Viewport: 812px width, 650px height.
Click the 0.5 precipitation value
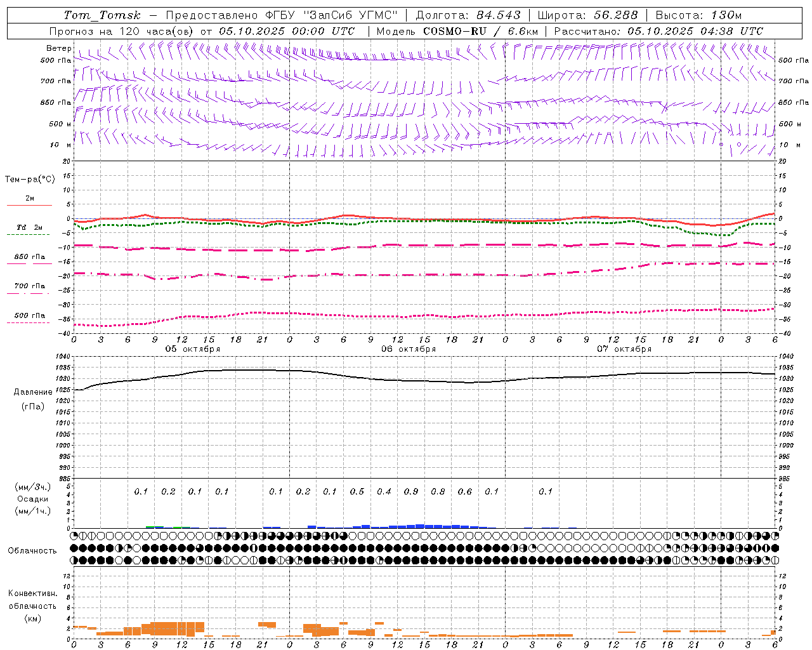(357, 491)
